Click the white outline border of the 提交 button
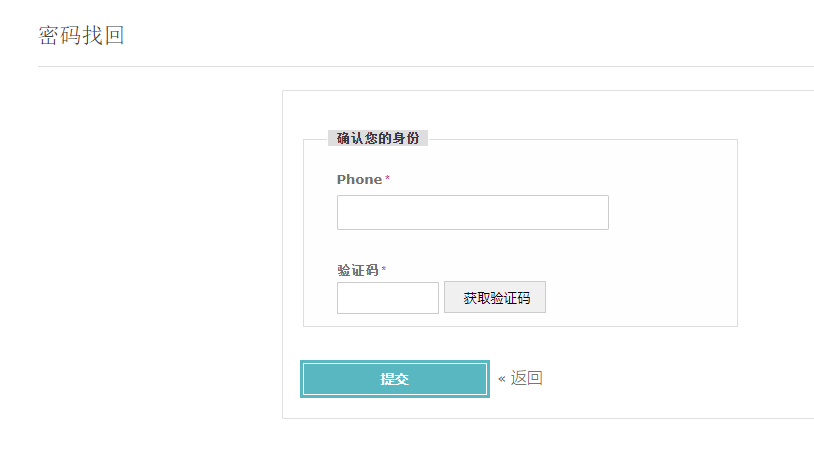 pyautogui.click(x=395, y=363)
